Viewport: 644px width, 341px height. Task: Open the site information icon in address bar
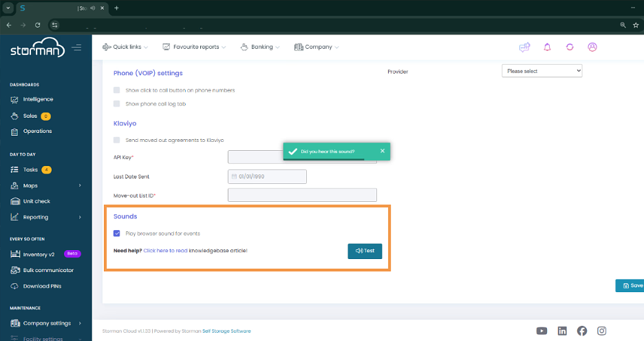54,25
